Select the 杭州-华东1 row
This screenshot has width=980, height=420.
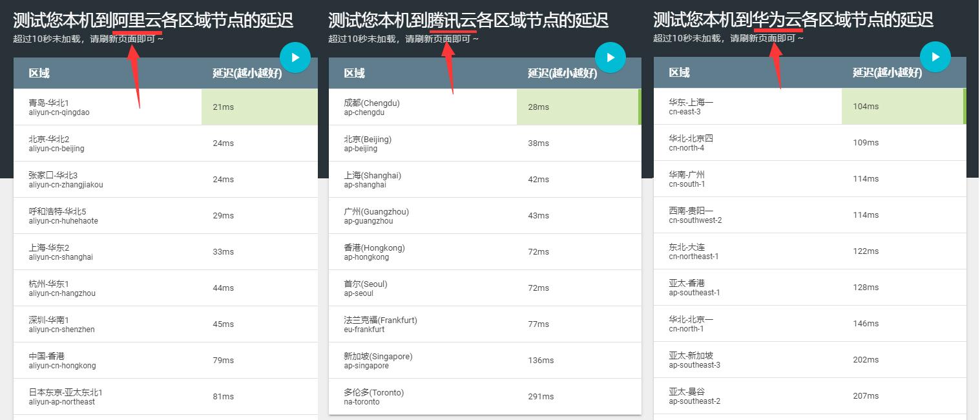coord(165,288)
